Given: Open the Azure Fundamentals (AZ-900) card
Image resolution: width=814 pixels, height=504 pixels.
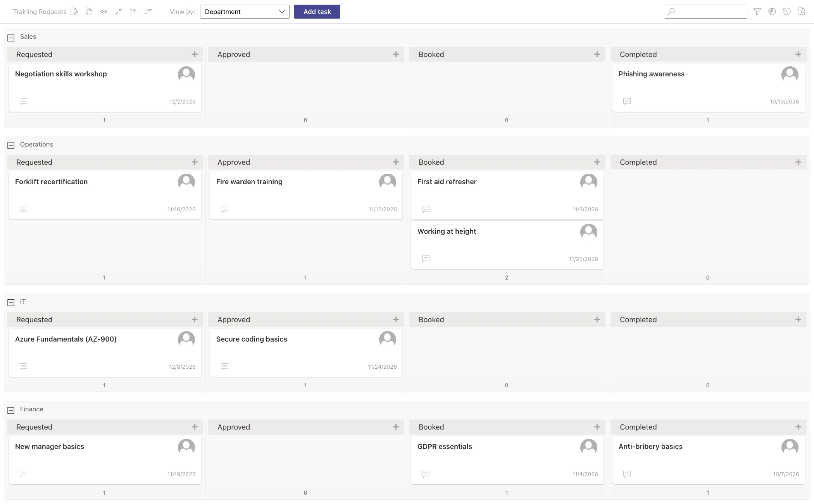Looking at the screenshot, I should pyautogui.click(x=105, y=353).
